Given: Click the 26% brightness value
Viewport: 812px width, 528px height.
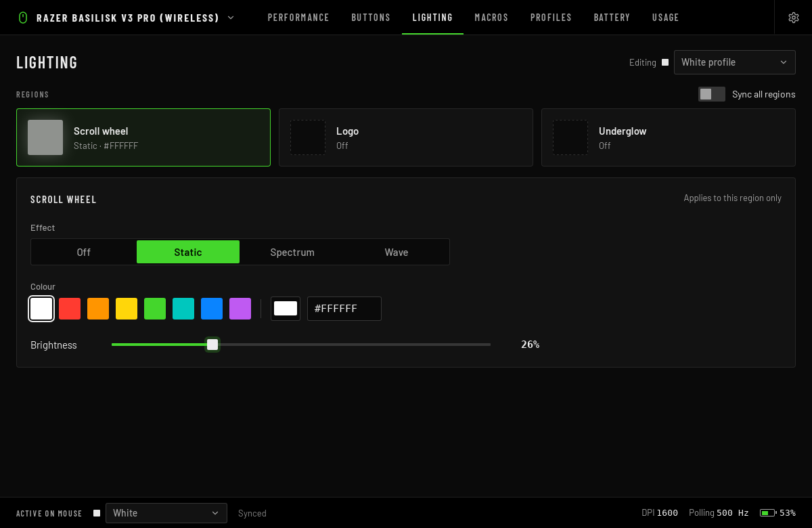Looking at the screenshot, I should pos(531,345).
